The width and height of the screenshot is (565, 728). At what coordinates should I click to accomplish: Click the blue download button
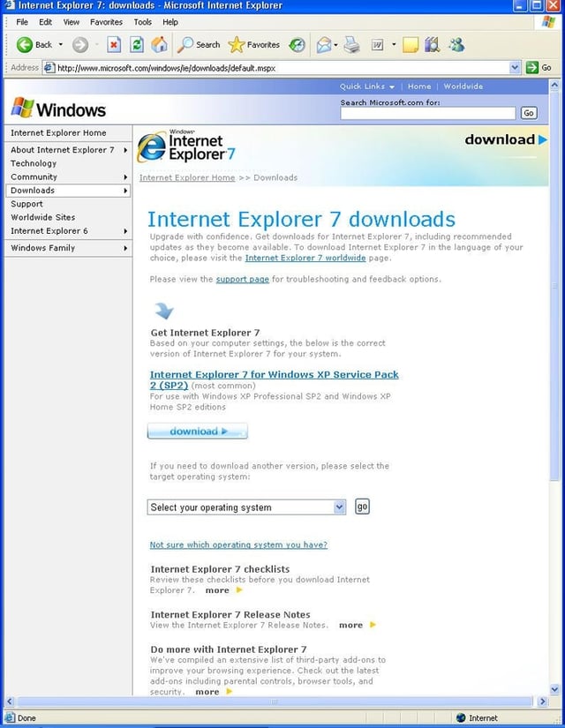pyautogui.click(x=198, y=432)
